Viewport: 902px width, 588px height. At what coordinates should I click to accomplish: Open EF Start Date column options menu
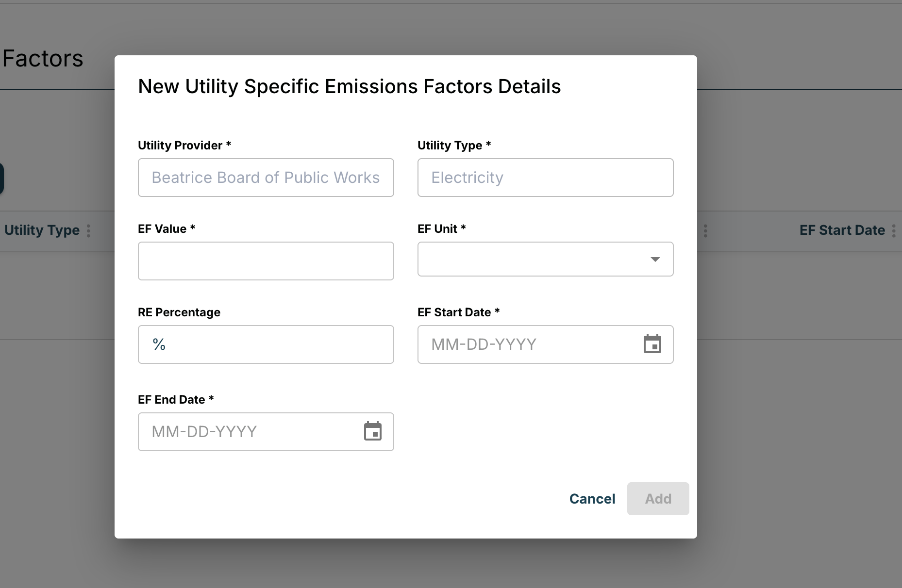(x=893, y=230)
